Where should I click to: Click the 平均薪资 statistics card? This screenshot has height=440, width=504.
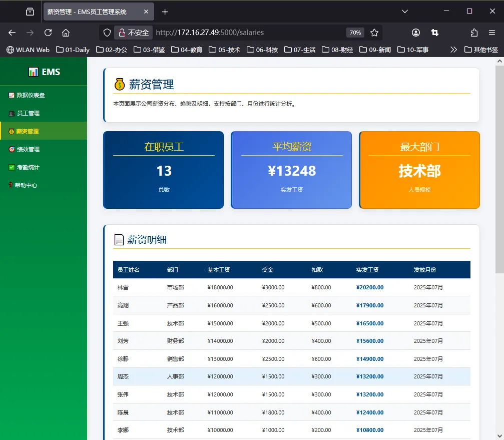pos(291,170)
